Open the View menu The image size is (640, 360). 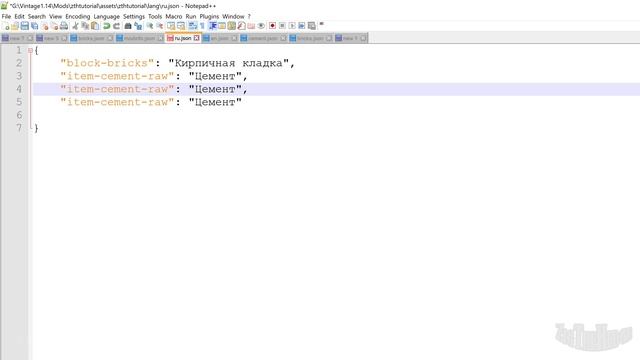click(x=56, y=16)
